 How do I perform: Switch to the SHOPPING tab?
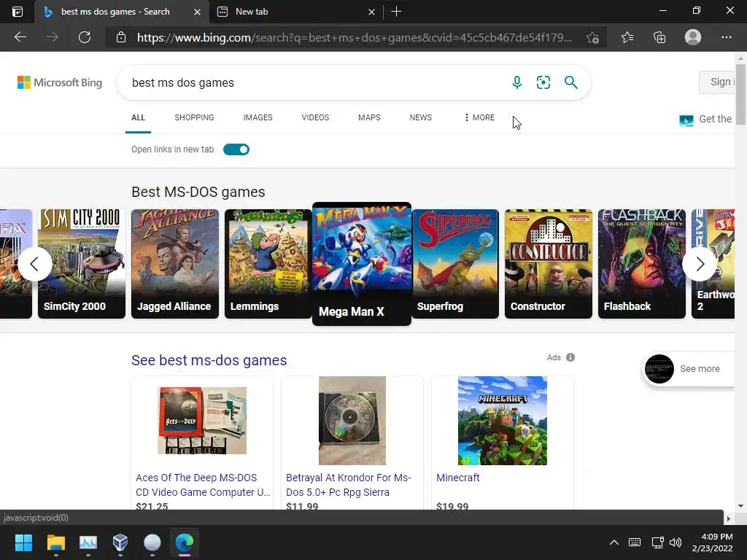pos(194,117)
